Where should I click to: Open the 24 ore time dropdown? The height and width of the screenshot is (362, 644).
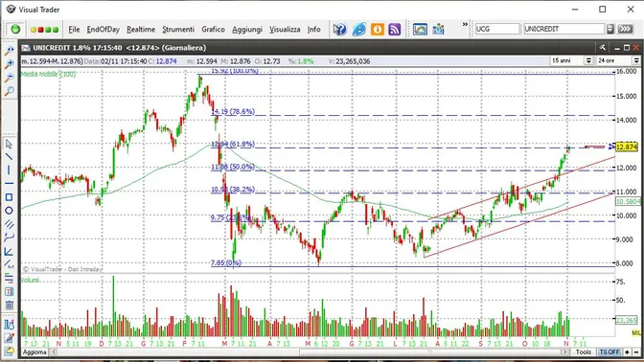pyautogui.click(x=636, y=60)
